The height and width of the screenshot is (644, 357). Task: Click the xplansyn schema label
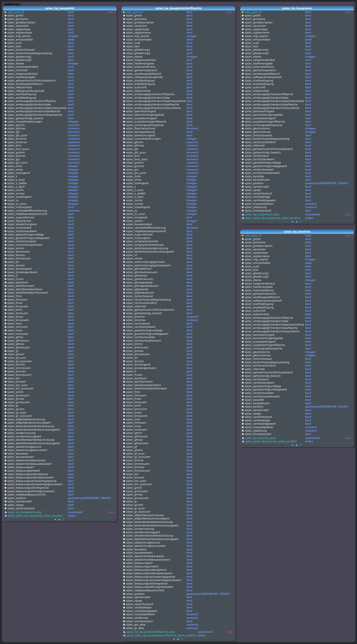pyautogui.click(x=12, y=4)
